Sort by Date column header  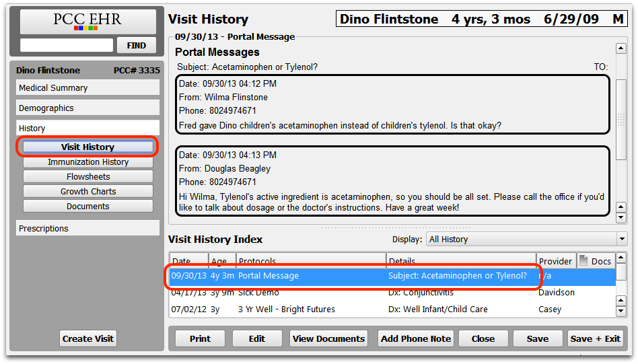pos(189,260)
